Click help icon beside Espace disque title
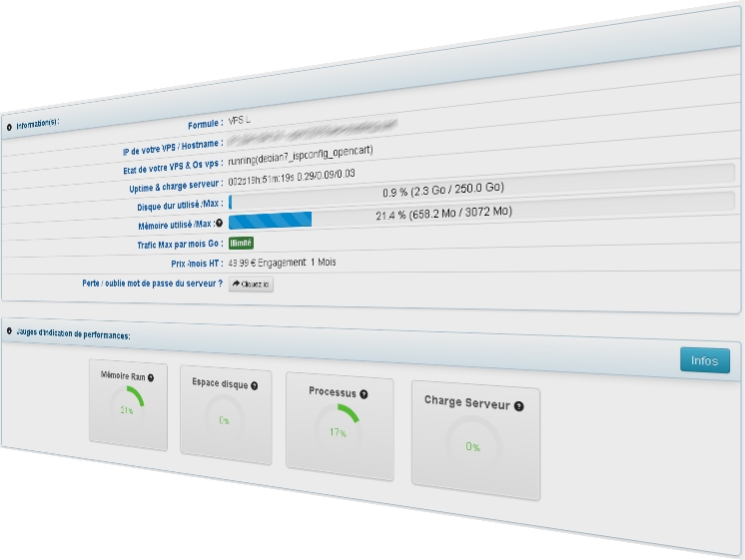This screenshot has height=560, width=745. [x=255, y=385]
